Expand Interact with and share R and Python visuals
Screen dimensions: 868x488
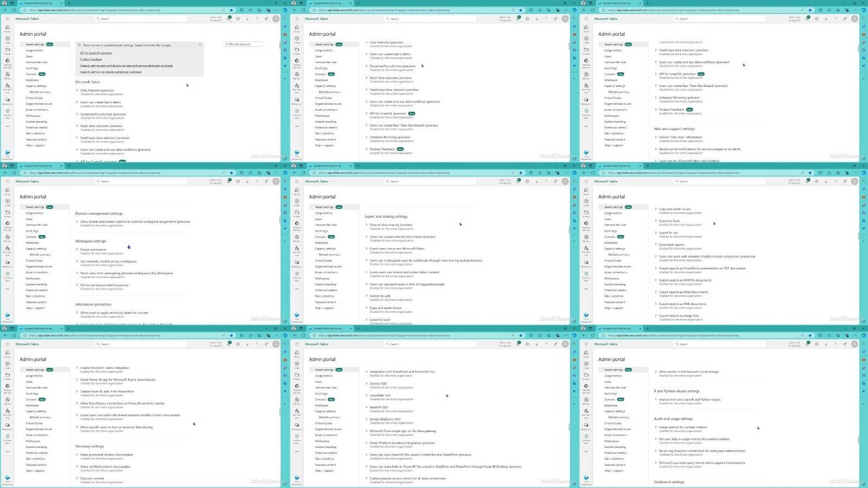click(656, 400)
